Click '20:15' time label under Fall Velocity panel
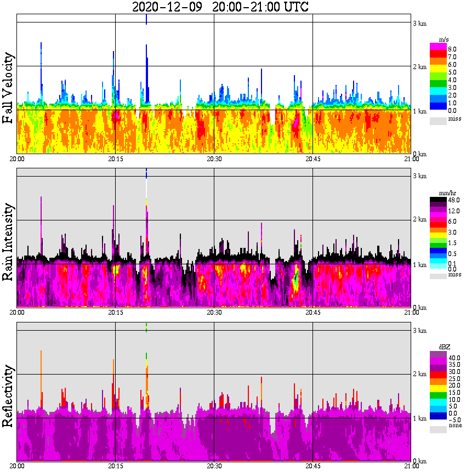 point(116,159)
